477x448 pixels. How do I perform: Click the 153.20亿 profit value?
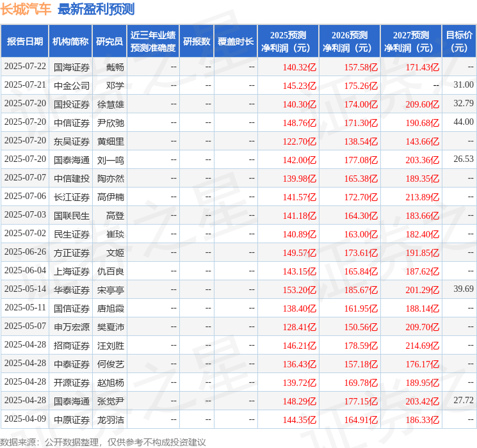point(300,290)
